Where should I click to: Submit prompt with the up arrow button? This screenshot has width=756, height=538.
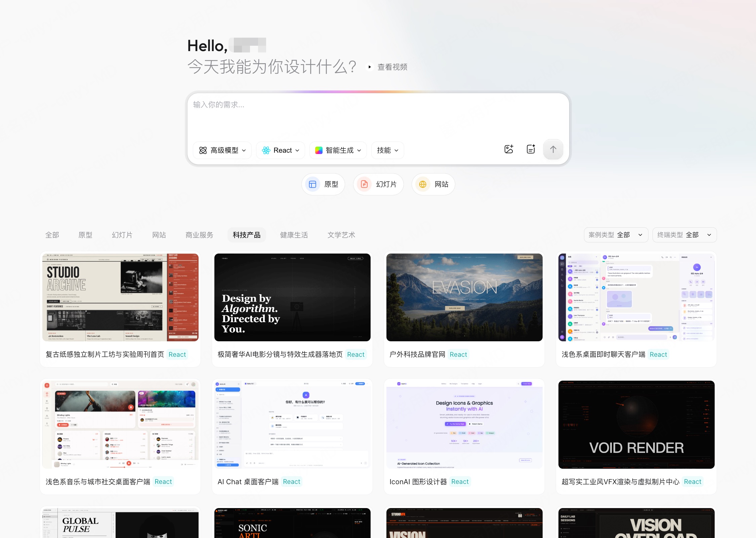click(553, 149)
